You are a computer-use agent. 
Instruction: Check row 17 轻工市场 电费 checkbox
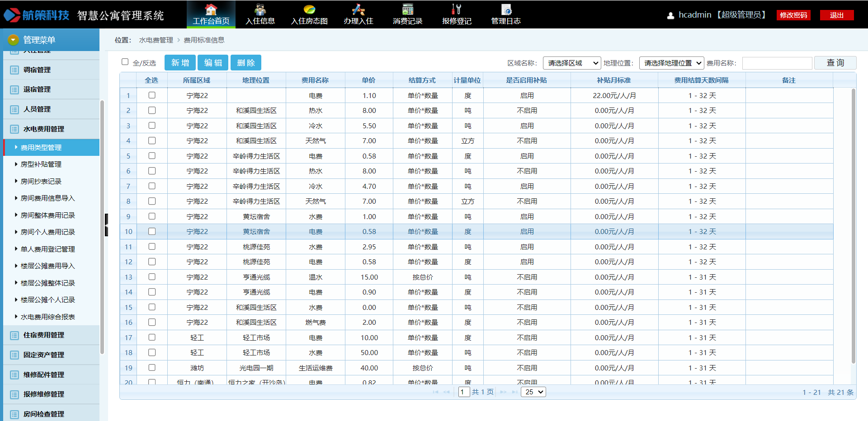(x=152, y=337)
